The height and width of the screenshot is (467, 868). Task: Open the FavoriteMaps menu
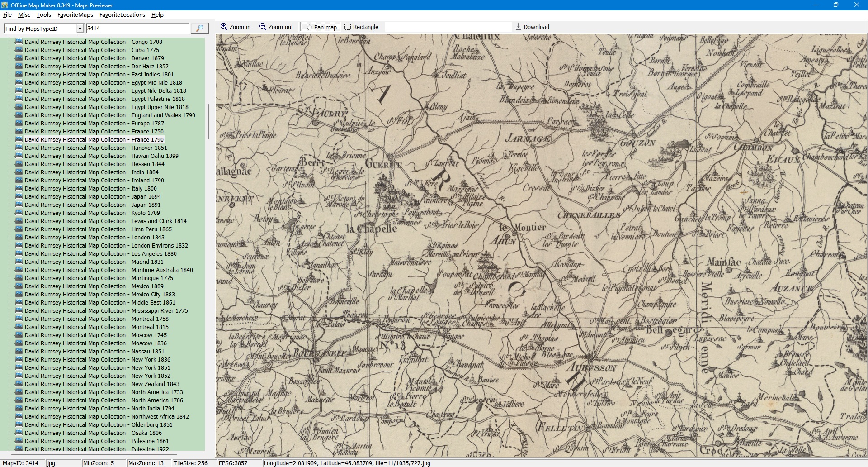(x=75, y=15)
